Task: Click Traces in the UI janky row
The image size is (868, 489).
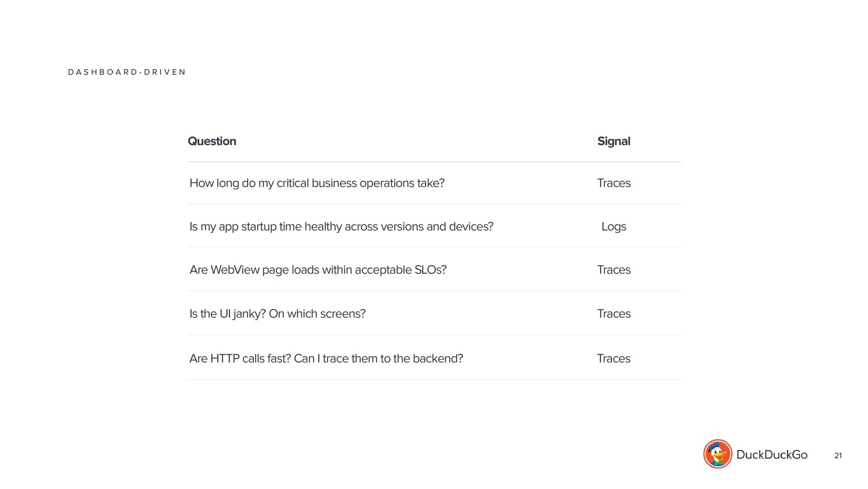Action: 613,314
